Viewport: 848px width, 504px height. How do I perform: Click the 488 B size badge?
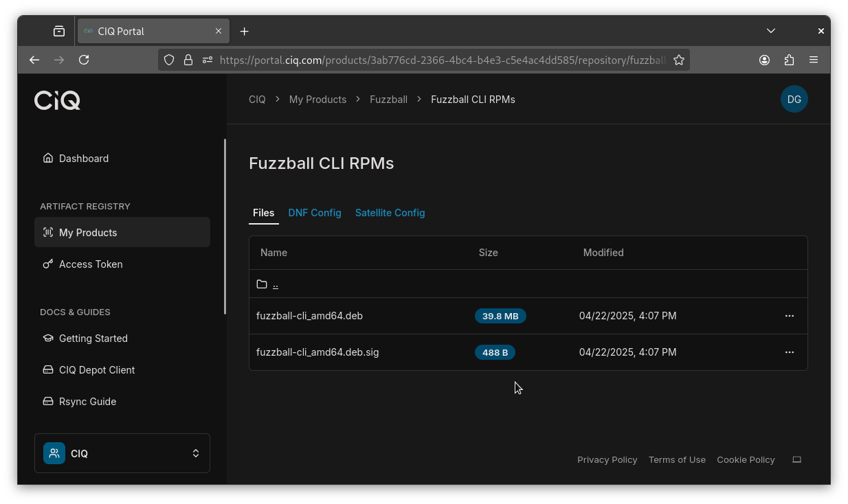(495, 352)
